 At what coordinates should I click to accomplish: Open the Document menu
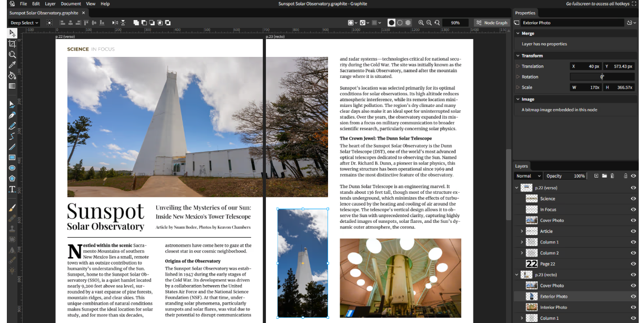click(x=71, y=4)
